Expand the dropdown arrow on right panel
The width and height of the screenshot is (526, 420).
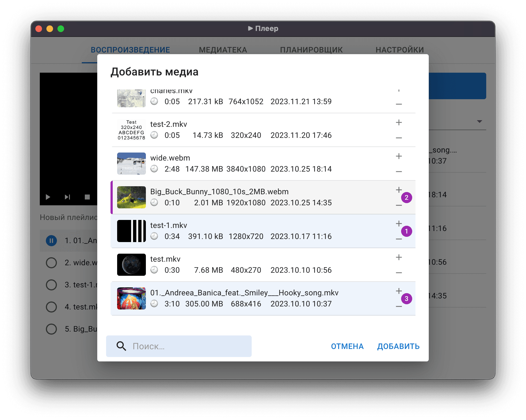coord(480,122)
